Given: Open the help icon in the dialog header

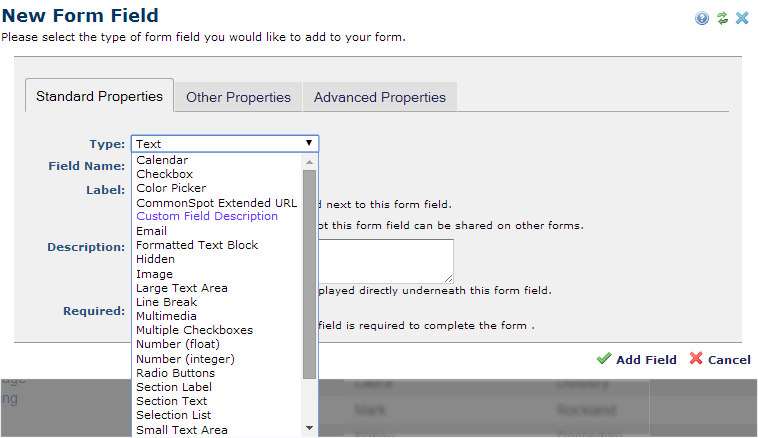Looking at the screenshot, I should 702,18.
